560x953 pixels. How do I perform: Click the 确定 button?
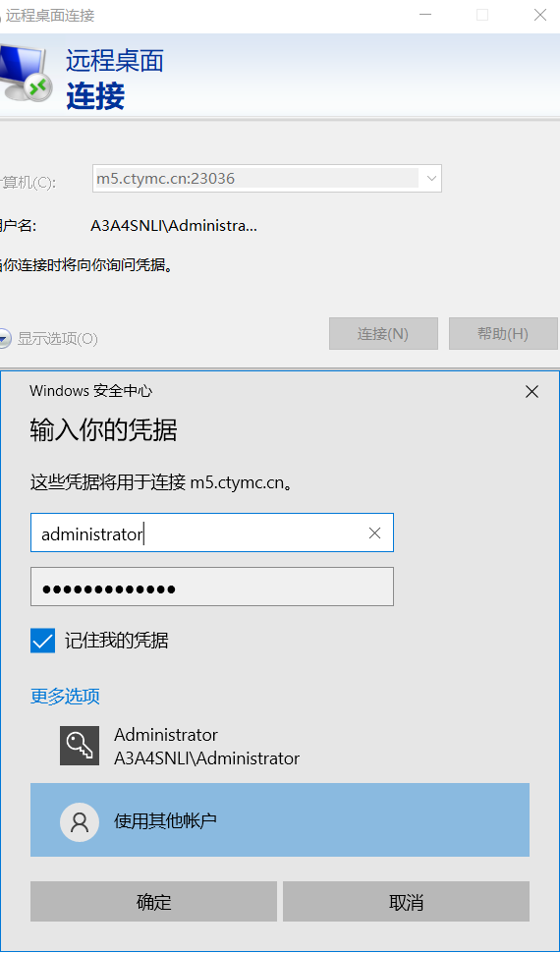[154, 901]
